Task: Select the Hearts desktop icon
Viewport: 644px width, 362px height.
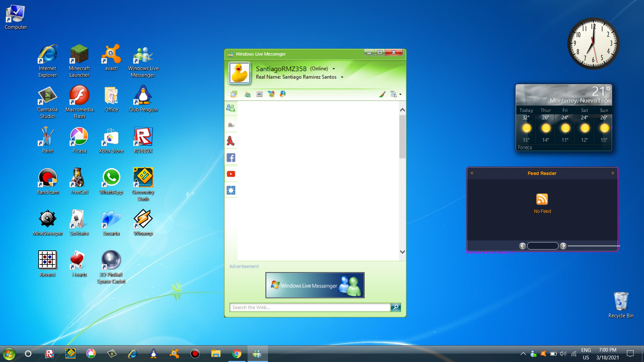Action: 79,264
